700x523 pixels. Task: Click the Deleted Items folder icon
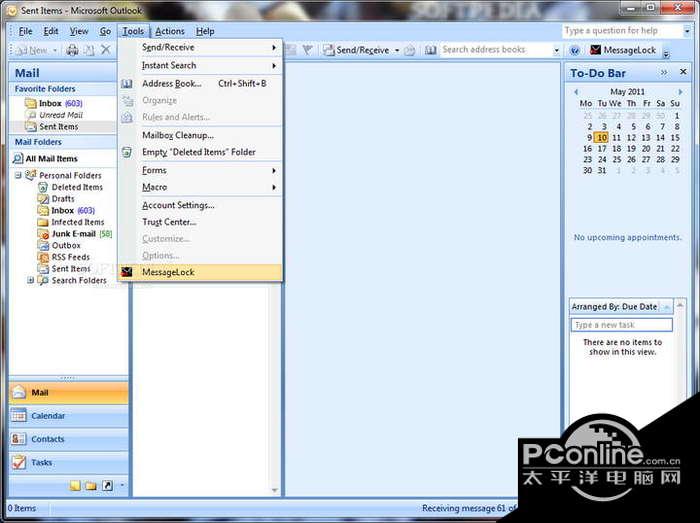pyautogui.click(x=43, y=187)
